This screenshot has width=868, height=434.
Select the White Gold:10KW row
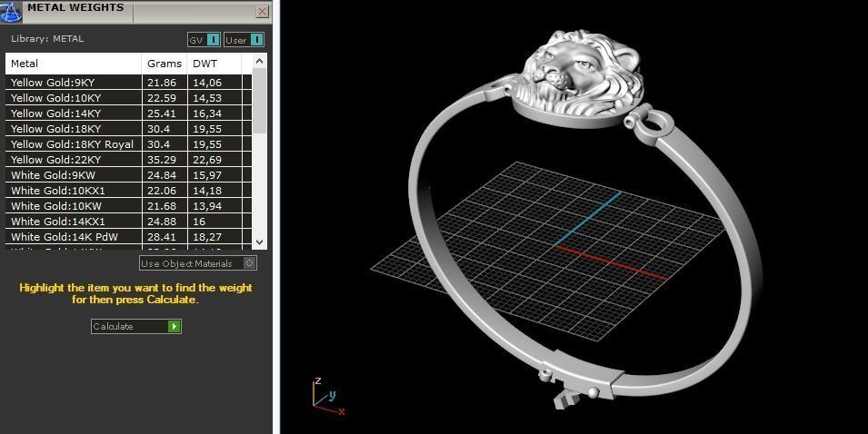(128, 206)
